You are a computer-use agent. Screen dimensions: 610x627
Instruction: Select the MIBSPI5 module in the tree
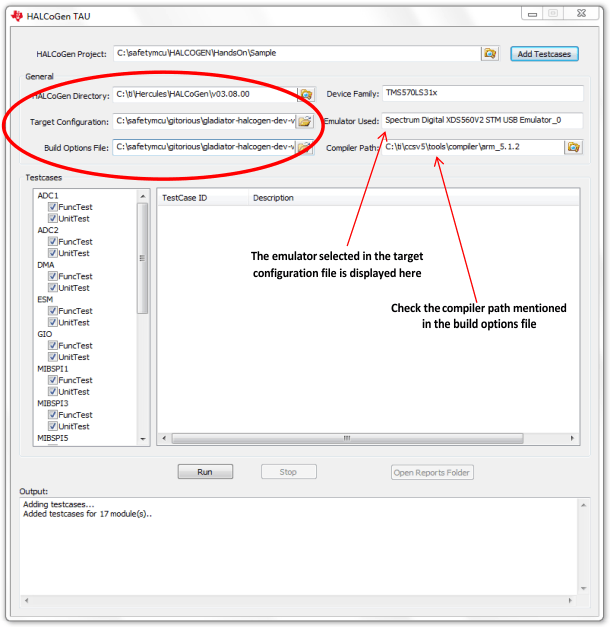[x=53, y=438]
